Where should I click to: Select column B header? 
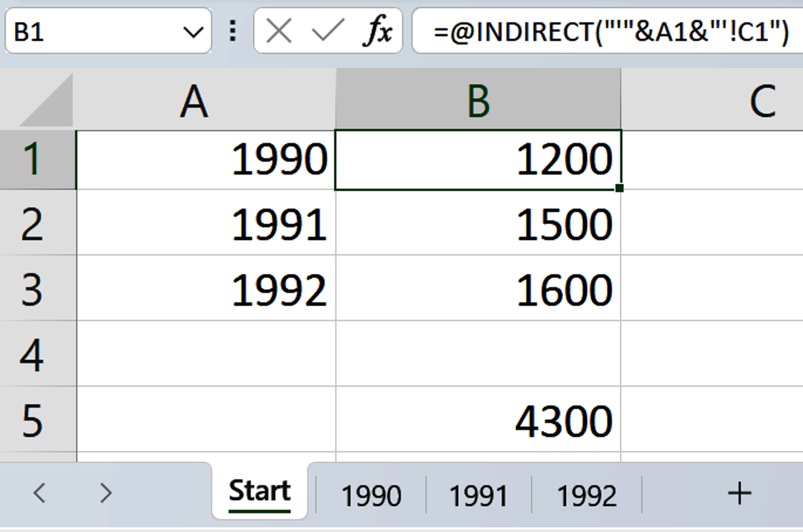tap(478, 100)
